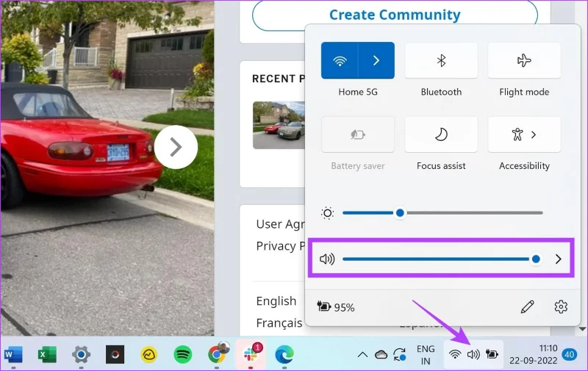The height and width of the screenshot is (371, 588).
Task: Toggle the Home 5G Wi-Fi button
Action: point(340,60)
